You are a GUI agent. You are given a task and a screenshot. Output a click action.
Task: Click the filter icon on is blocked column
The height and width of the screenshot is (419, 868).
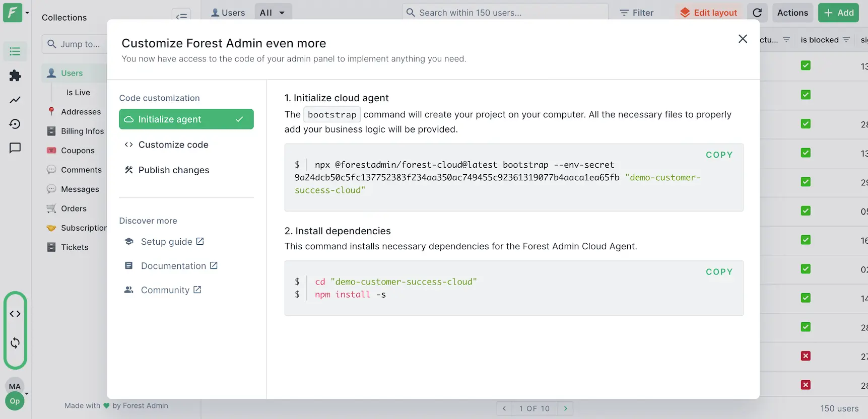(x=846, y=40)
